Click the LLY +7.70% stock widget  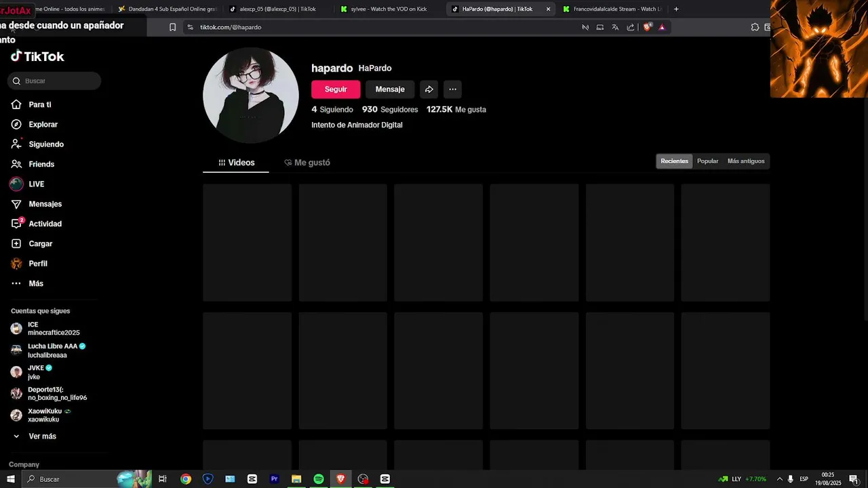click(743, 479)
